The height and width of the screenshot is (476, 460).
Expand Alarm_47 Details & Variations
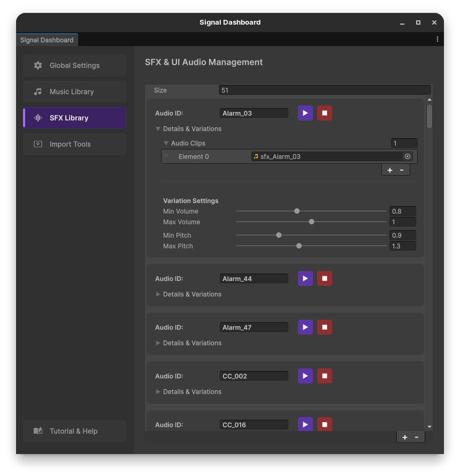coord(158,343)
